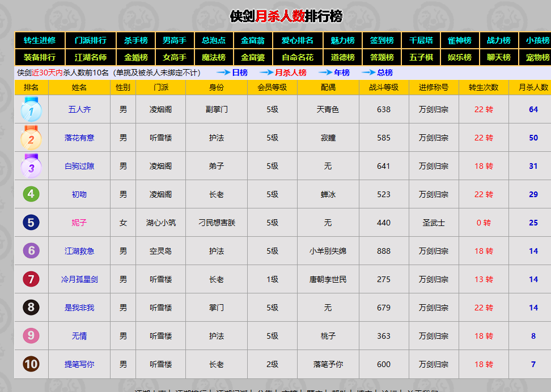Open player 江湖救急 profile

click(x=79, y=251)
